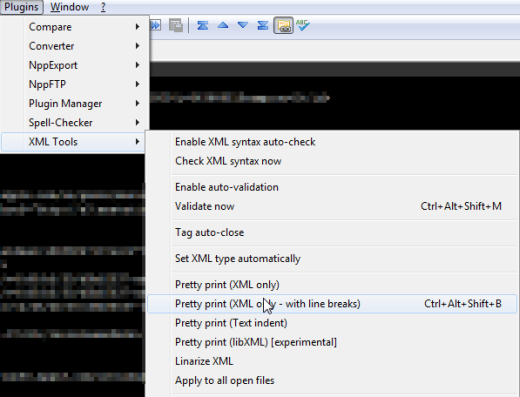Expand the Spell-Checker submenu

click(x=74, y=123)
